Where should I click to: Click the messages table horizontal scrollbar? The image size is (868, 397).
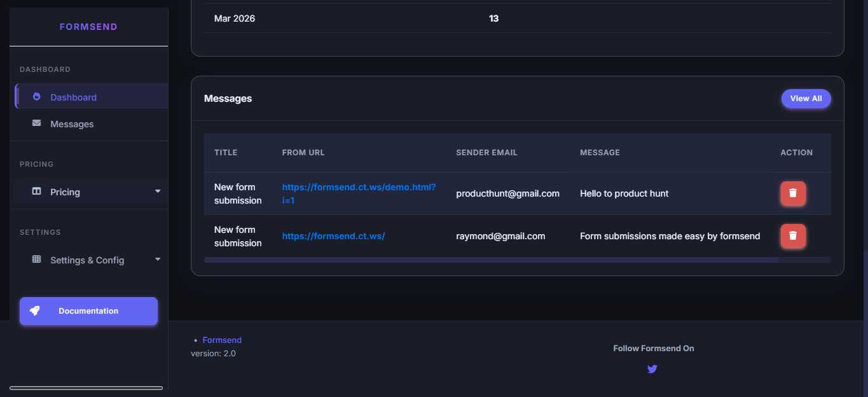pyautogui.click(x=491, y=260)
